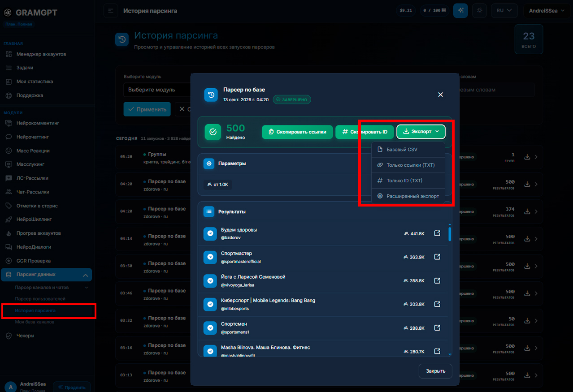Click the Нейрочаттинг chat bubble icon
573x392 pixels.
(x=9, y=137)
